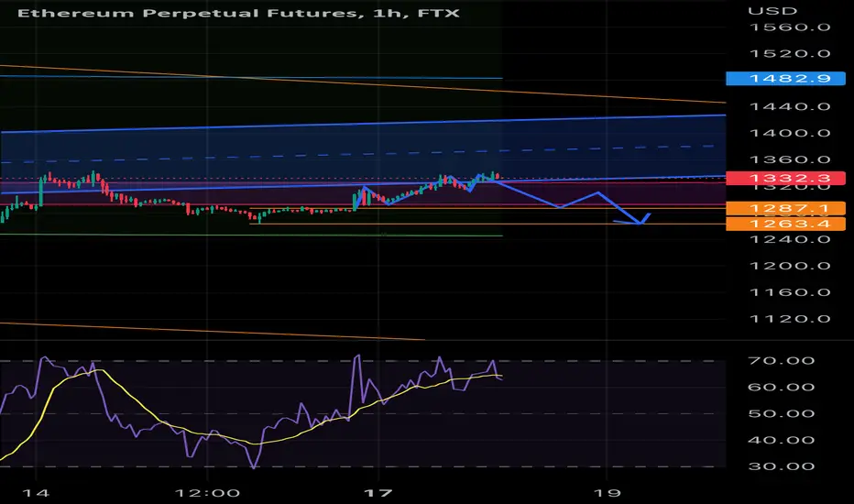This screenshot has width=854, height=504.
Task: Click the date label 19 on time axis
Action: coord(607,493)
